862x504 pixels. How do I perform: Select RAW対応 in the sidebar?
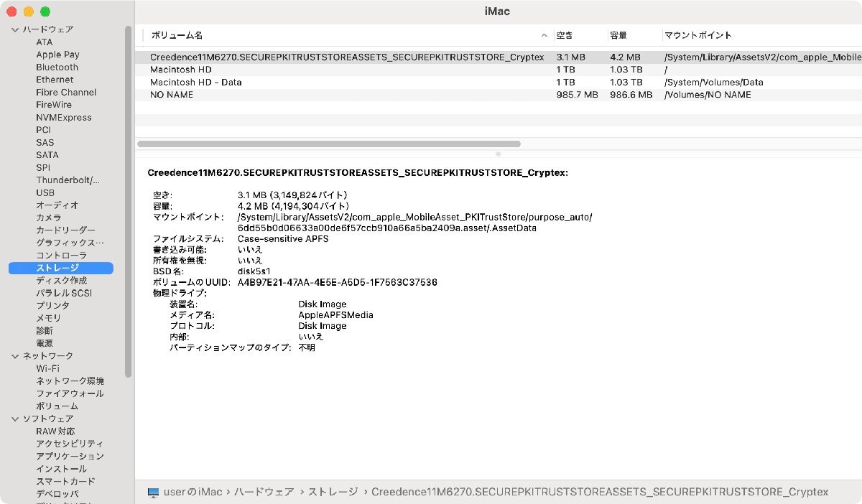(x=55, y=431)
